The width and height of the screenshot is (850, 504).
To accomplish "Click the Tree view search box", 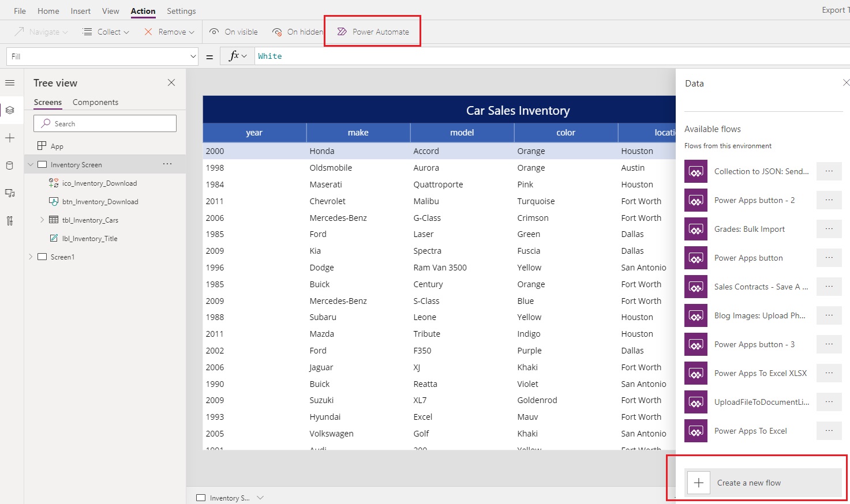I will (x=104, y=123).
